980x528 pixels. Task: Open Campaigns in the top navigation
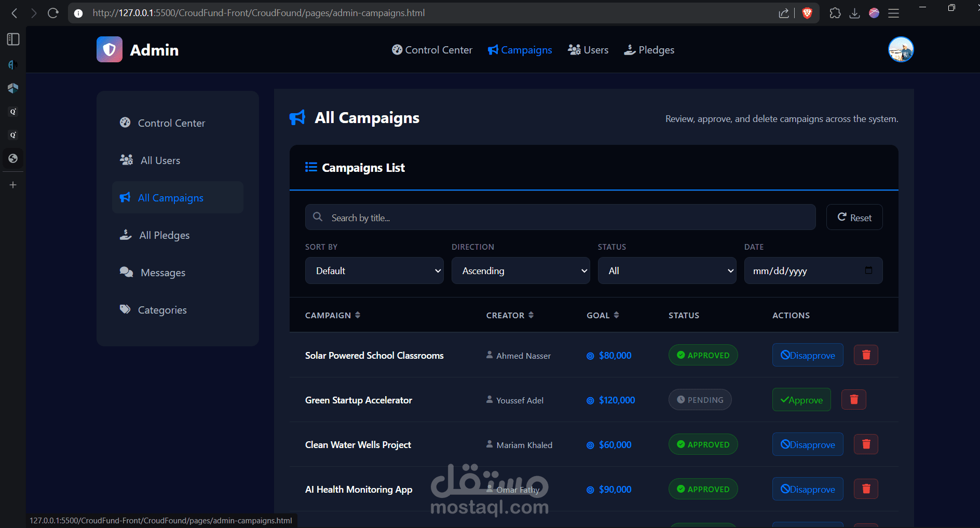[x=520, y=50]
